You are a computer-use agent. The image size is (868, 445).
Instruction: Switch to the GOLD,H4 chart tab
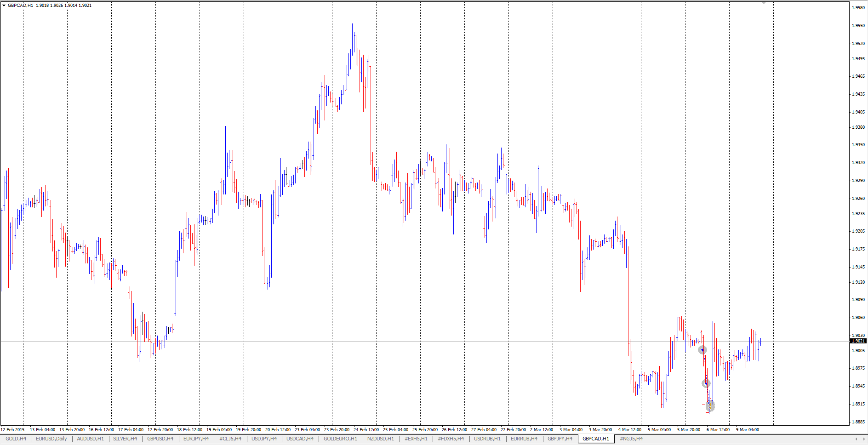[x=16, y=439]
